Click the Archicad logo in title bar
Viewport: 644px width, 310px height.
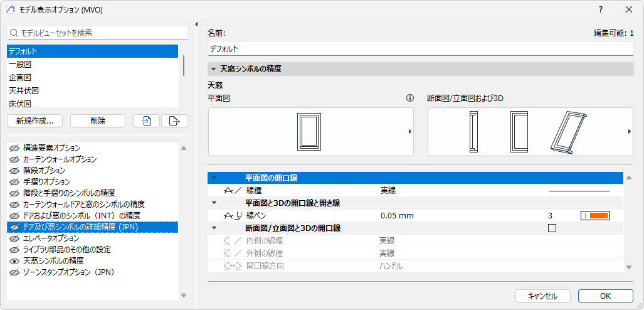[x=11, y=9]
